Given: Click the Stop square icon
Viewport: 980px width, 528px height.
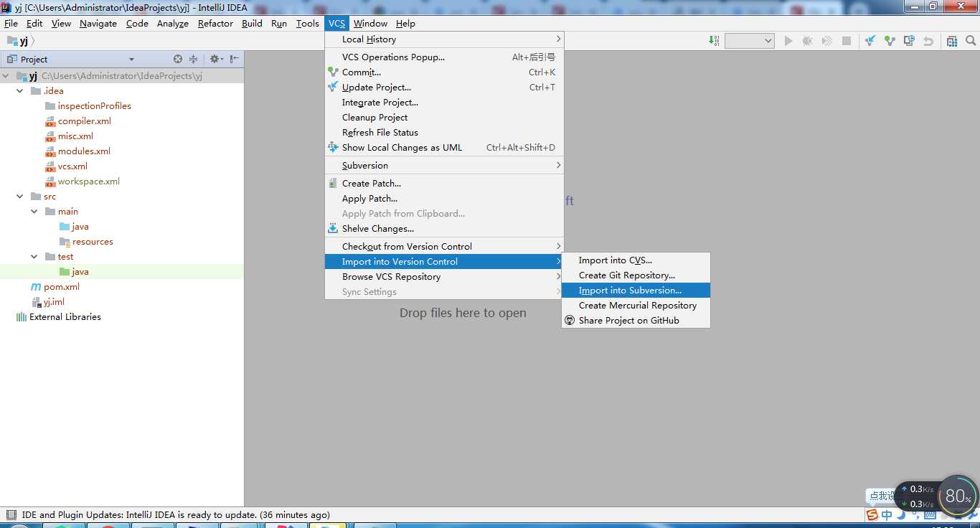Looking at the screenshot, I should [847, 41].
